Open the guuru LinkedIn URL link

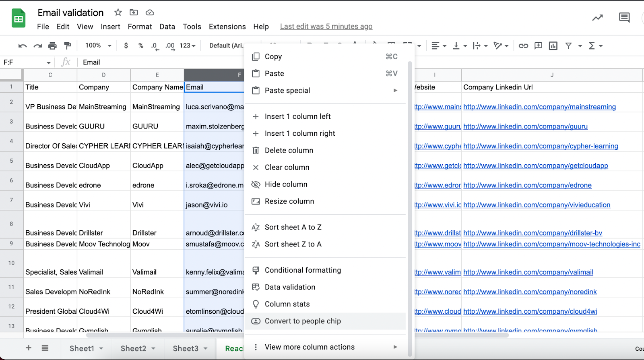tap(525, 126)
